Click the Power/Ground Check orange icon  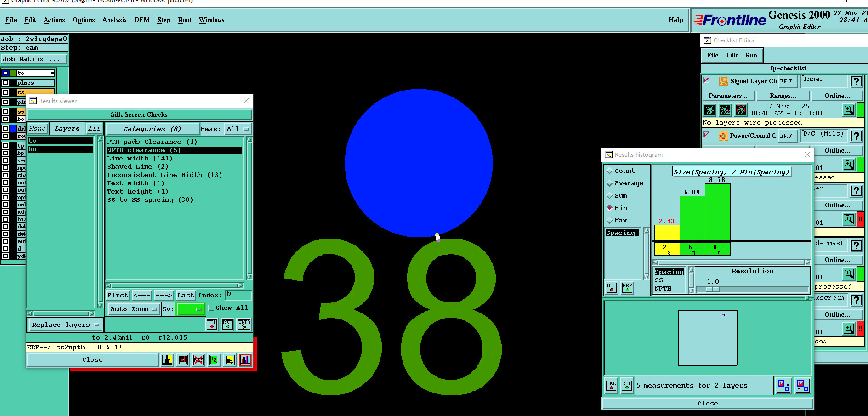point(723,136)
